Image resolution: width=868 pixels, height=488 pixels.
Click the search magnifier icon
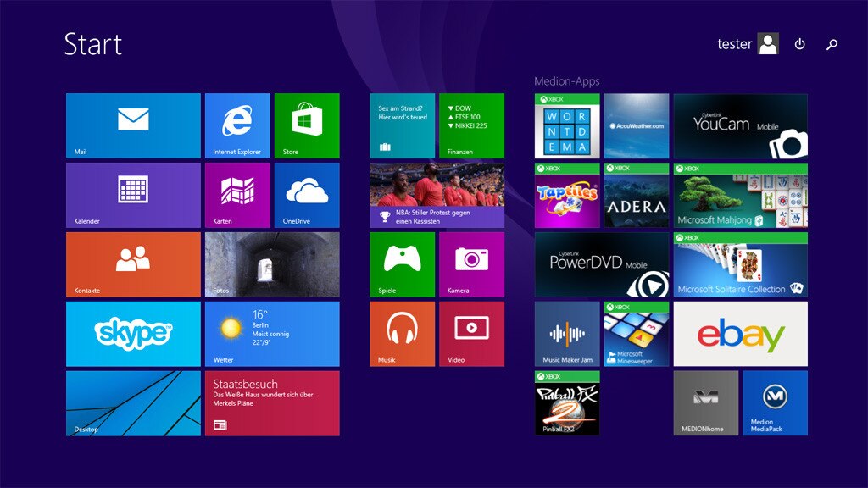(832, 44)
